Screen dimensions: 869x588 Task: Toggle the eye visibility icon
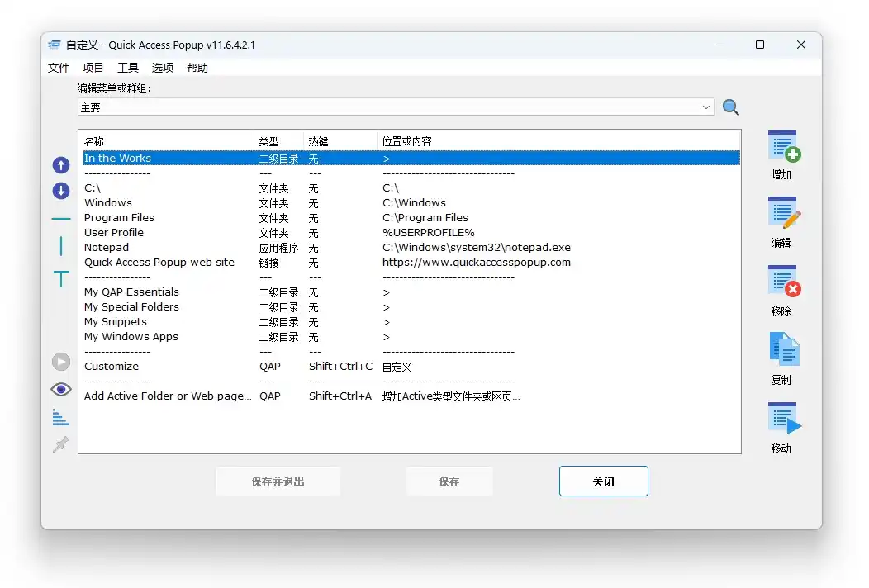(x=61, y=389)
